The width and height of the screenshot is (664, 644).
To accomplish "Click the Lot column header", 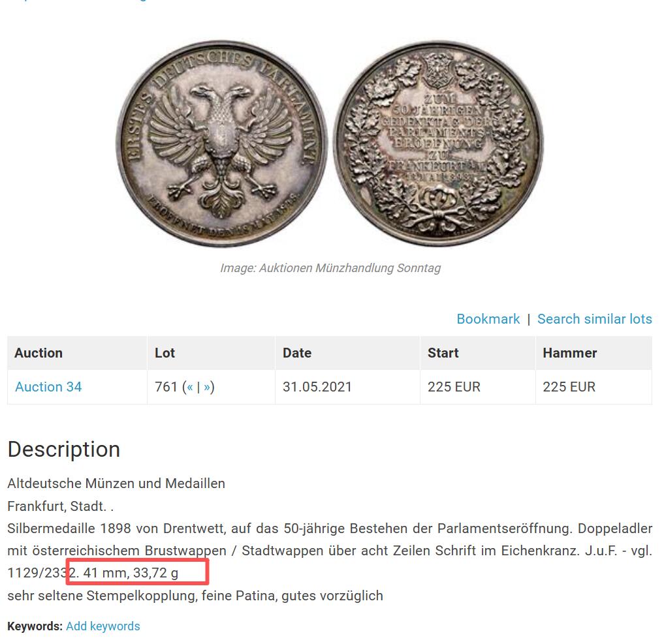I will 165,353.
